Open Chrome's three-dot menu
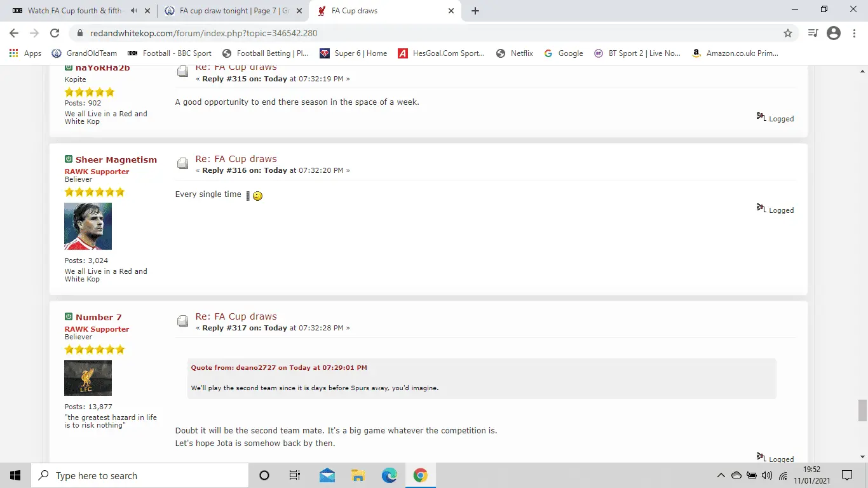The height and width of the screenshot is (488, 868). 855,33
